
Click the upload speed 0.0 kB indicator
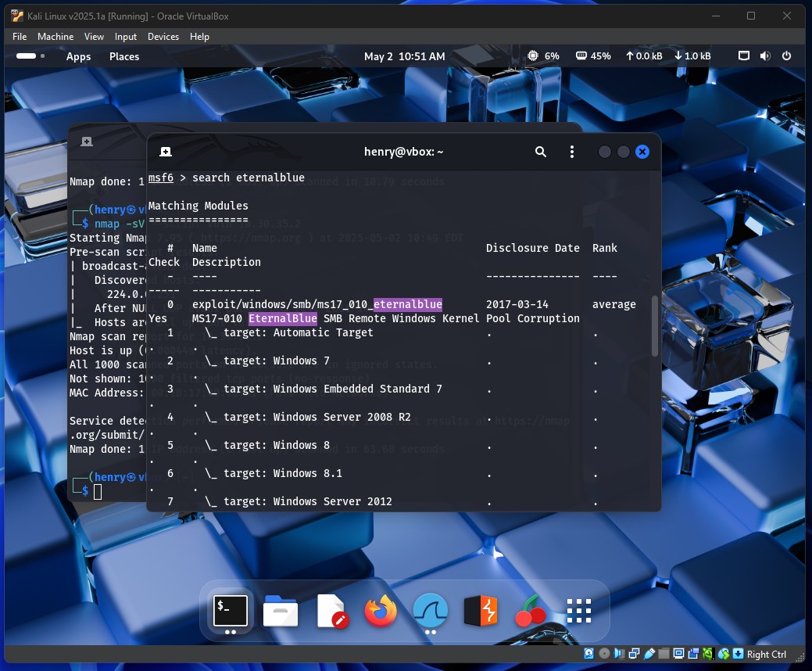(644, 56)
